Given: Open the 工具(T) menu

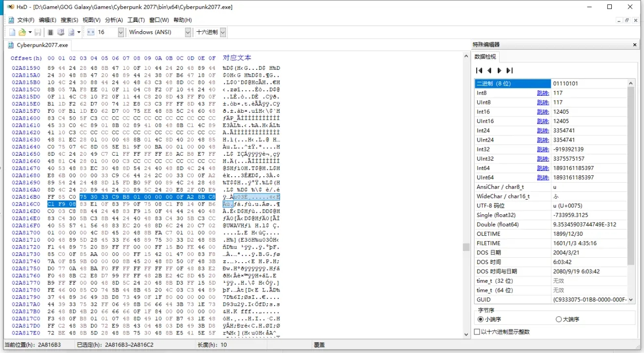Looking at the screenshot, I should tap(136, 20).
